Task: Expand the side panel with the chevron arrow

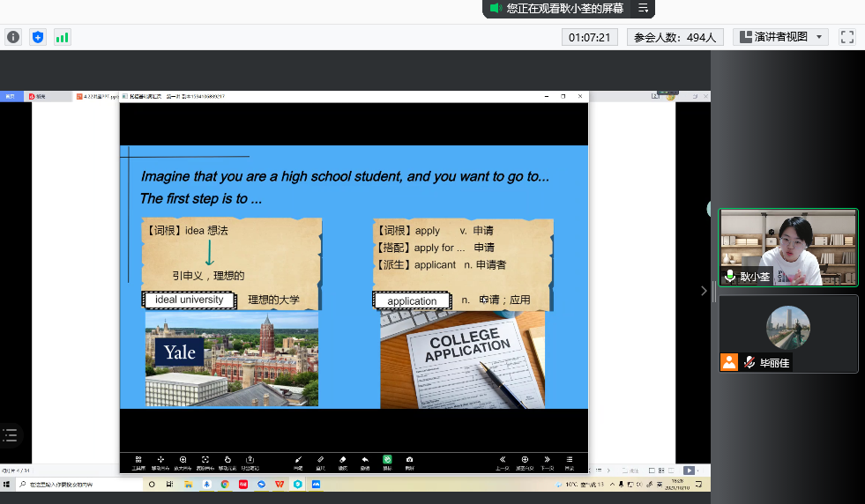Action: click(x=703, y=291)
